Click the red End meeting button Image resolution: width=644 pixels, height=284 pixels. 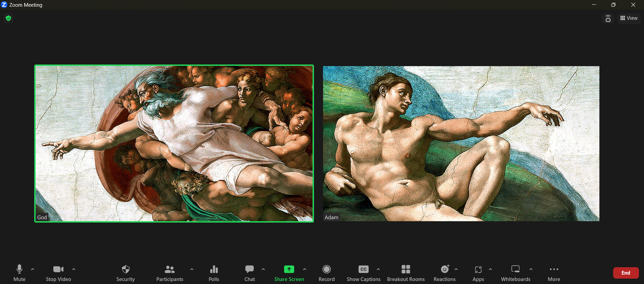coord(626,273)
